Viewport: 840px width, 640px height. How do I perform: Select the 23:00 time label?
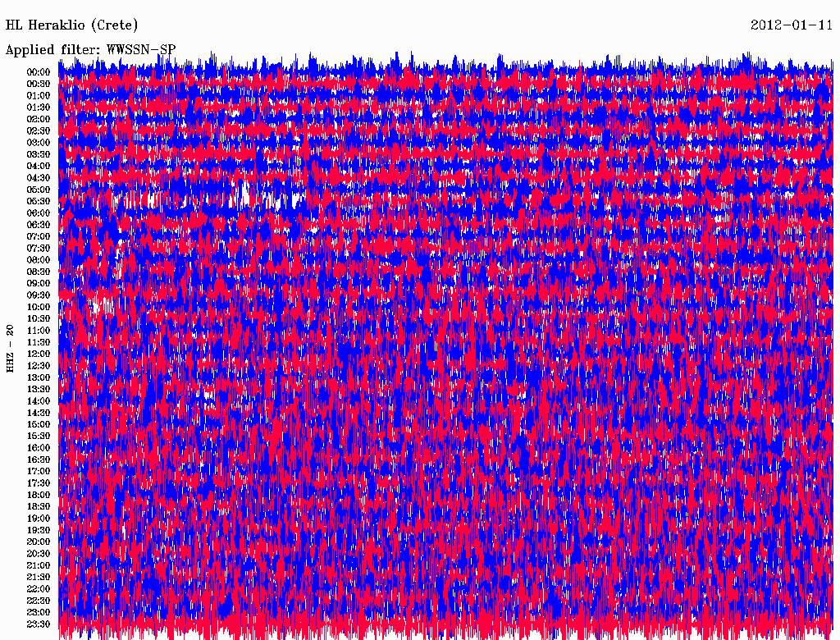tap(39, 613)
